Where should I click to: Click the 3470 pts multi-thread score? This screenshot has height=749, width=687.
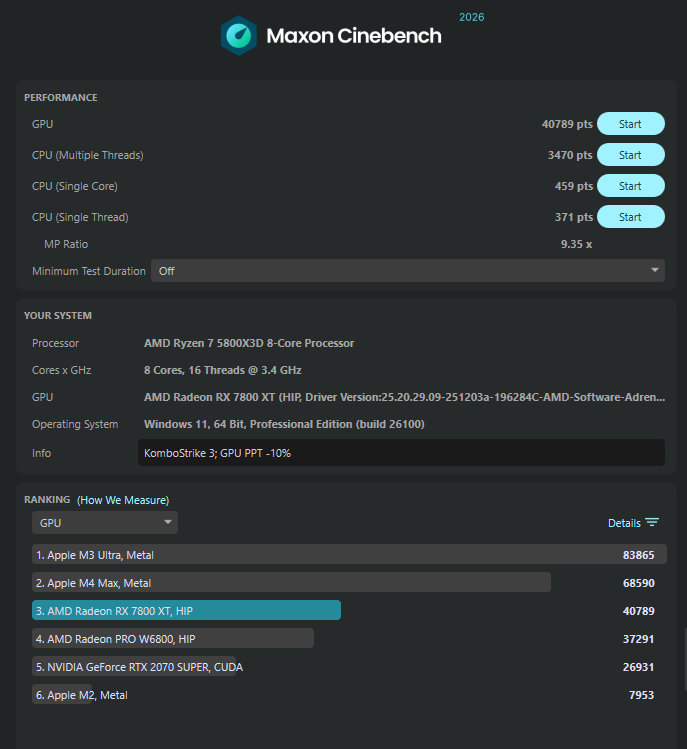pos(570,155)
